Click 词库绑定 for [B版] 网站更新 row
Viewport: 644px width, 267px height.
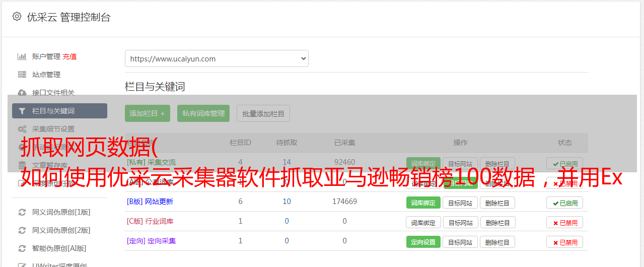click(423, 203)
